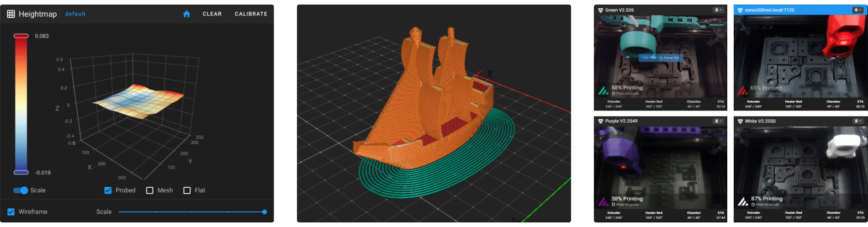Disable the Wireframe checkbox
Viewport: 868px width, 227px height.
[11, 212]
